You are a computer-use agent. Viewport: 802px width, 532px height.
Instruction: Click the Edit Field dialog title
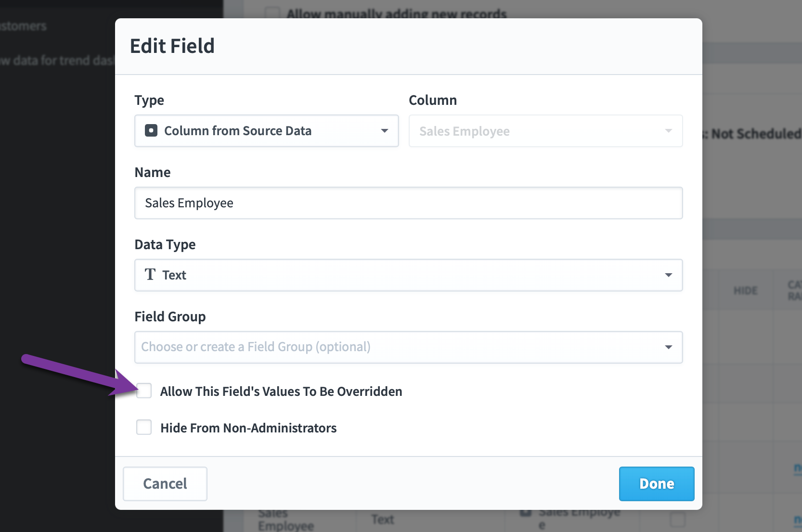pos(172,46)
